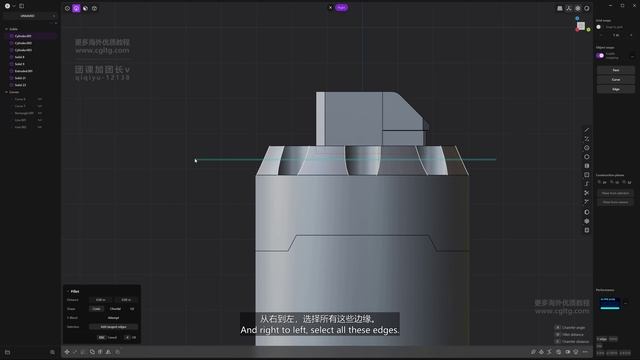
Task: Select face selection mode
Action: point(85,8)
